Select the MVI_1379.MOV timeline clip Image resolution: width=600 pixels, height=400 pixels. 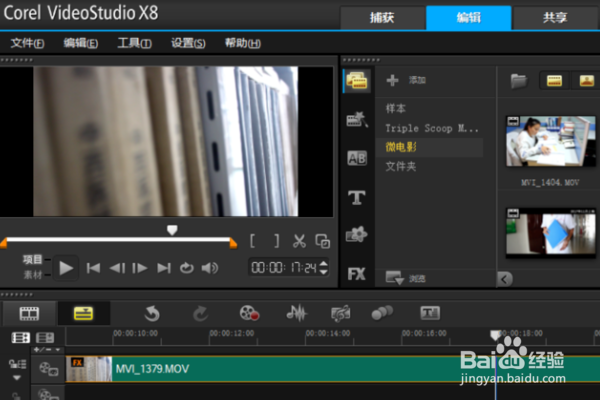(333, 369)
